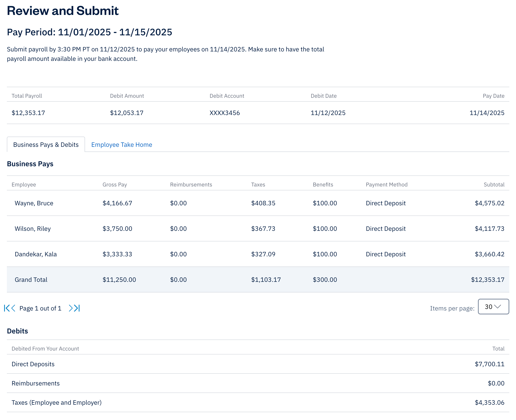Click the Review and Submit heading
The height and width of the screenshot is (420, 516).
(63, 10)
